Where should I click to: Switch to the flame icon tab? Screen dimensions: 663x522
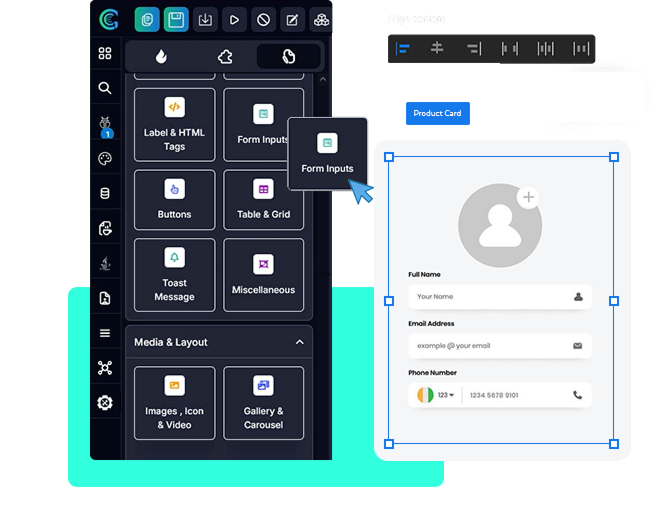161,57
